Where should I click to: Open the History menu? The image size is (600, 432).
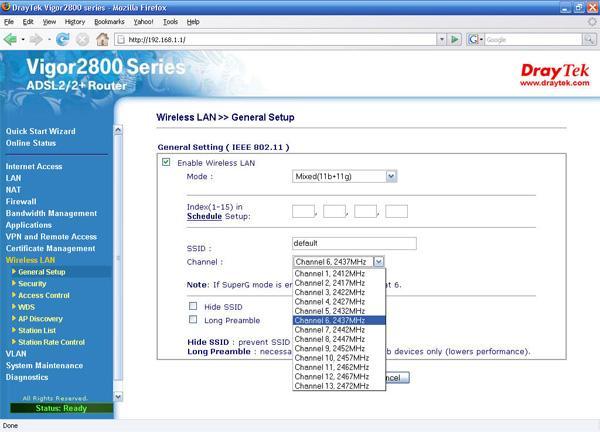coord(75,22)
